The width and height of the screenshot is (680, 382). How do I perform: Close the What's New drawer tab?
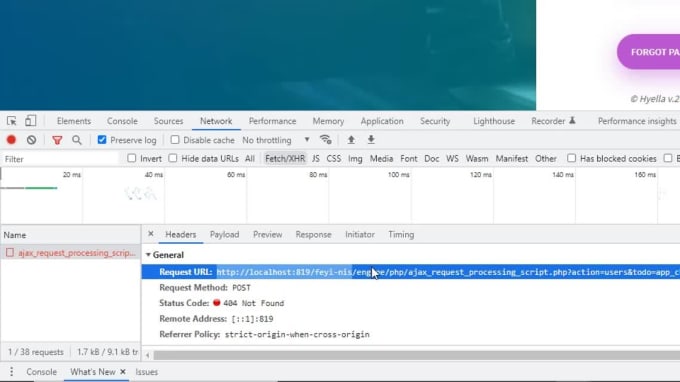(x=123, y=372)
